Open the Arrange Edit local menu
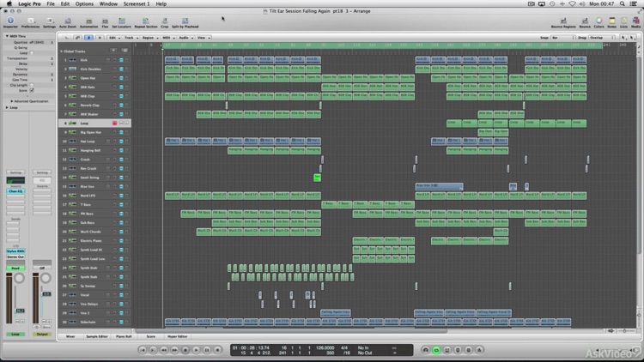644x362 pixels. coord(113,38)
